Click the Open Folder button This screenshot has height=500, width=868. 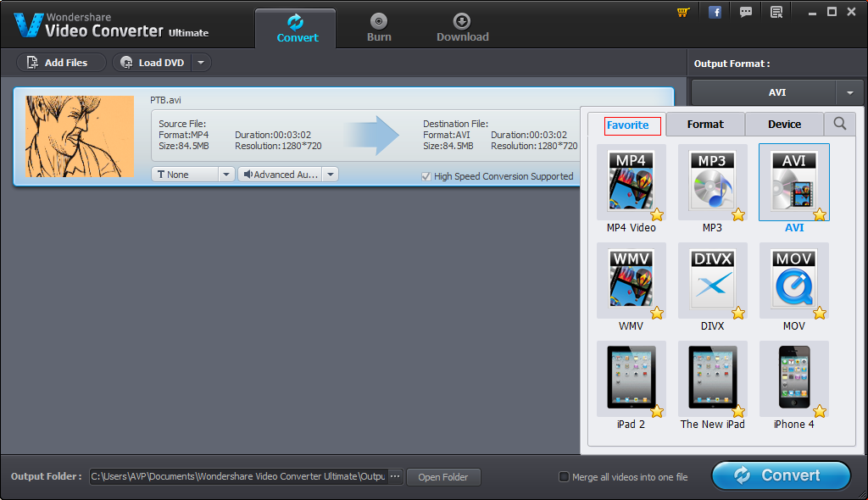[442, 477]
